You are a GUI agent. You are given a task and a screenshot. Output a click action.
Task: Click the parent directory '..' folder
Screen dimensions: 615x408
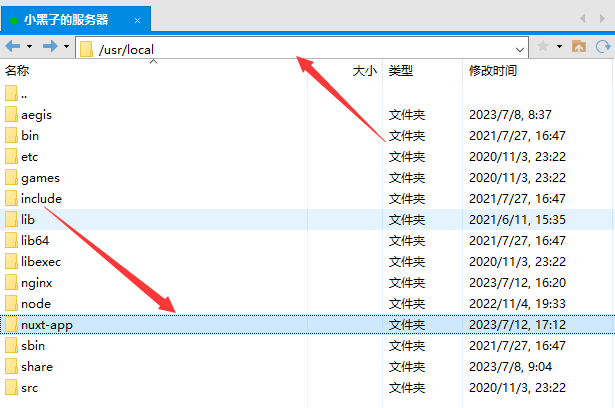pos(24,94)
